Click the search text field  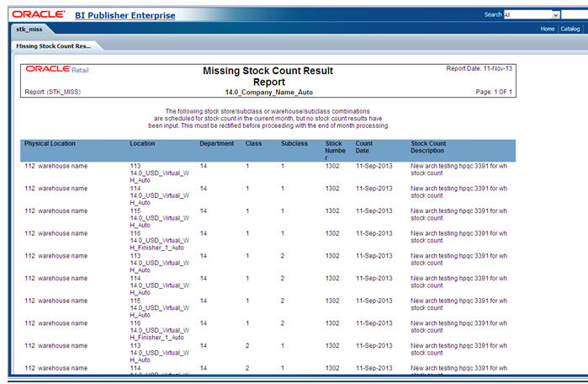point(575,14)
